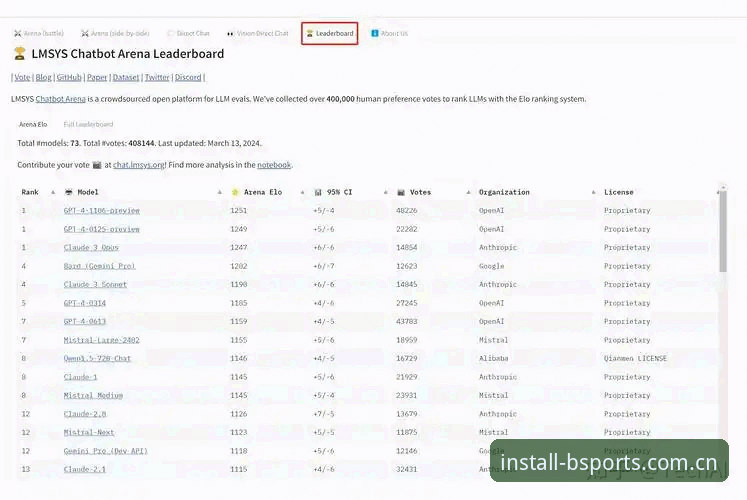Sort table by Model column arrow
This screenshot has height=500, width=747.
pyautogui.click(x=220, y=192)
